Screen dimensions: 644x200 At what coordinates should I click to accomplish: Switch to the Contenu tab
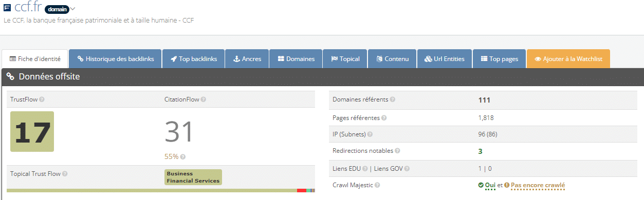(392, 59)
